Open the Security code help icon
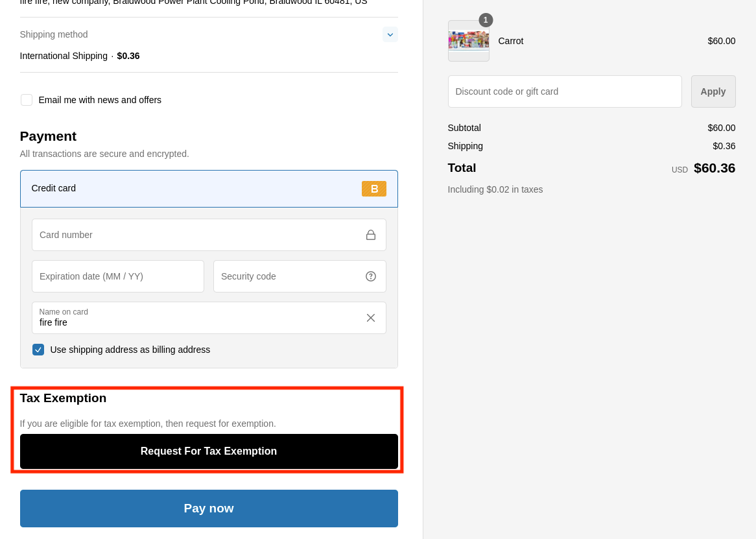Image resolution: width=756 pixels, height=539 pixels. point(370,276)
